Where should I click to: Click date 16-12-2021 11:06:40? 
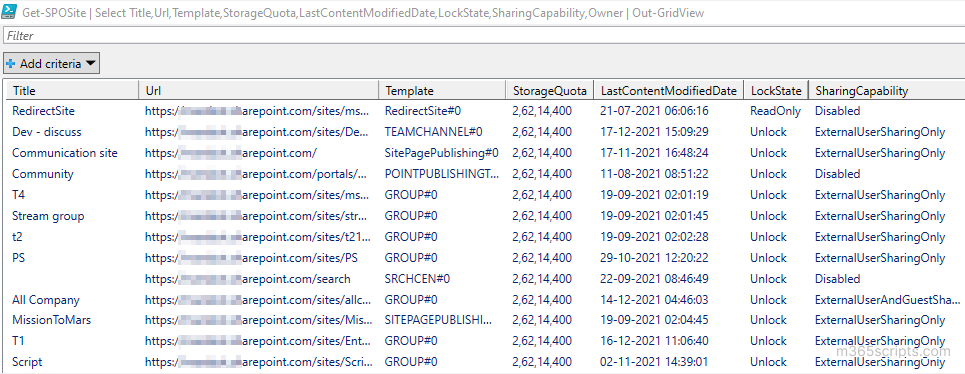pyautogui.click(x=654, y=341)
